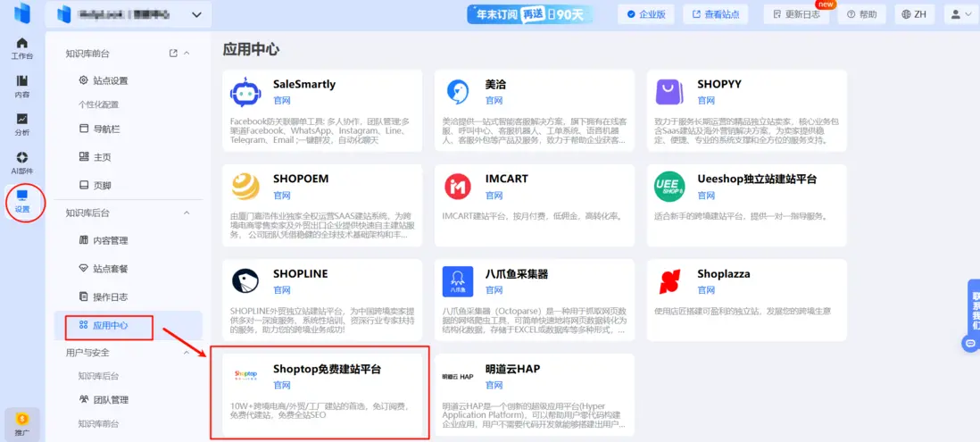Click the SaleSmartly robot logo

click(x=245, y=93)
